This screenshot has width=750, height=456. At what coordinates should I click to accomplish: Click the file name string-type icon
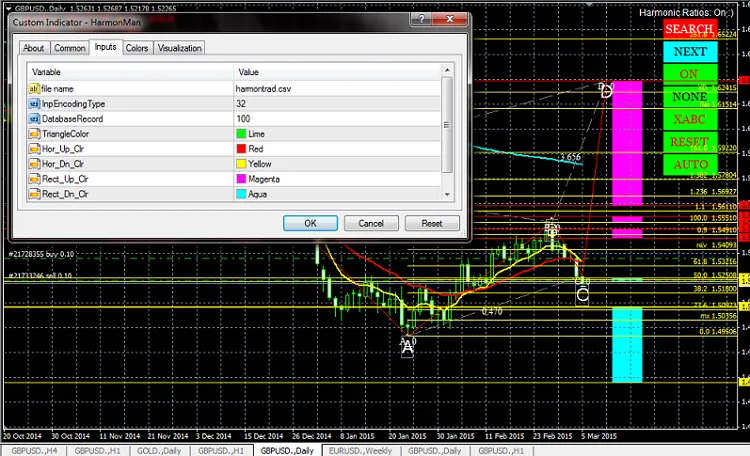(x=33, y=89)
